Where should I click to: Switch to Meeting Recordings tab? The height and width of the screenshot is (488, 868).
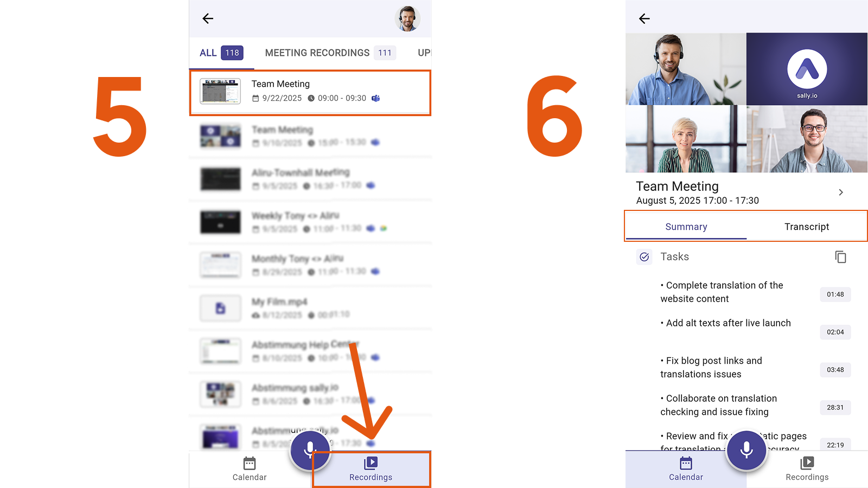coord(330,53)
